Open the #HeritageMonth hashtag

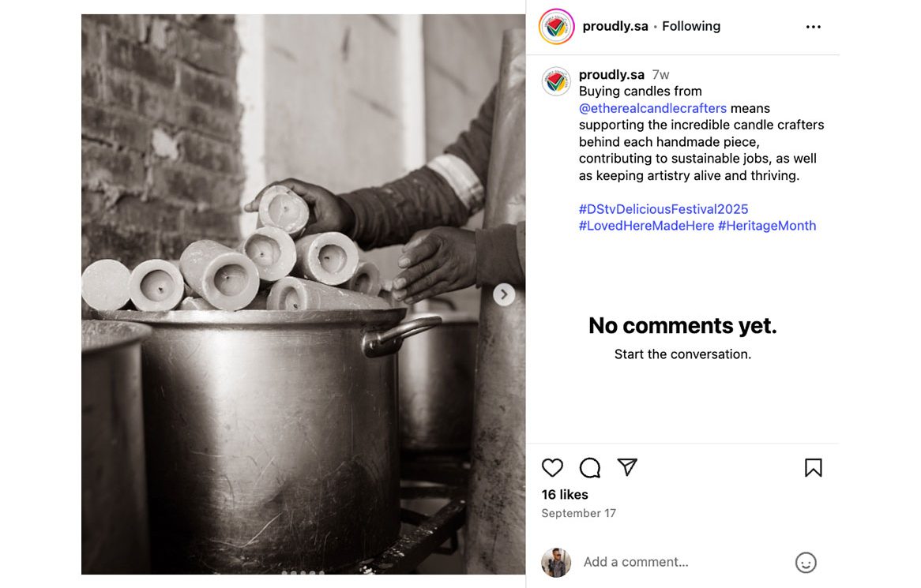tap(767, 226)
